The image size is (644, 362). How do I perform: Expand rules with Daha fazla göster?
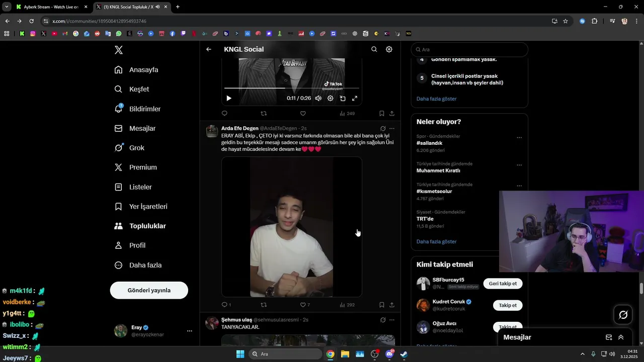pos(437,99)
